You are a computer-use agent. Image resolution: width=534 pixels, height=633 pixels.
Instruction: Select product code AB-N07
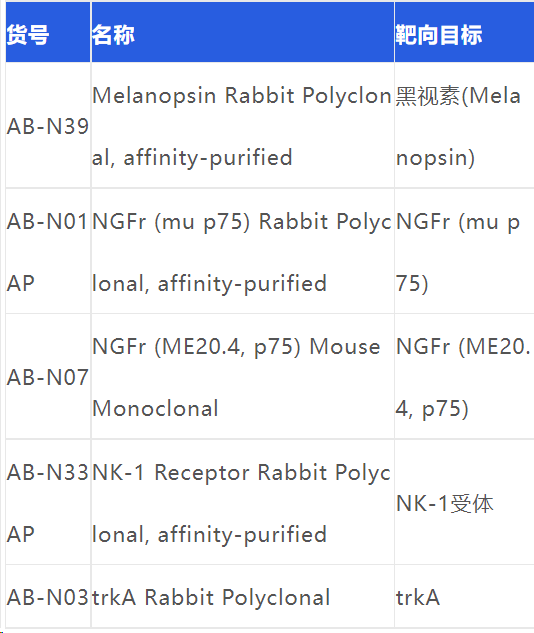(48, 377)
